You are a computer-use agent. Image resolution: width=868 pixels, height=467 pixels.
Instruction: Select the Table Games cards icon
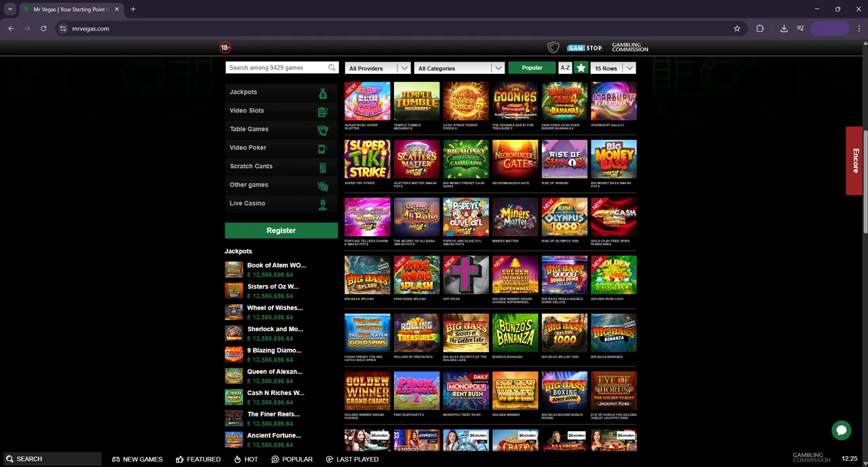pos(323,130)
